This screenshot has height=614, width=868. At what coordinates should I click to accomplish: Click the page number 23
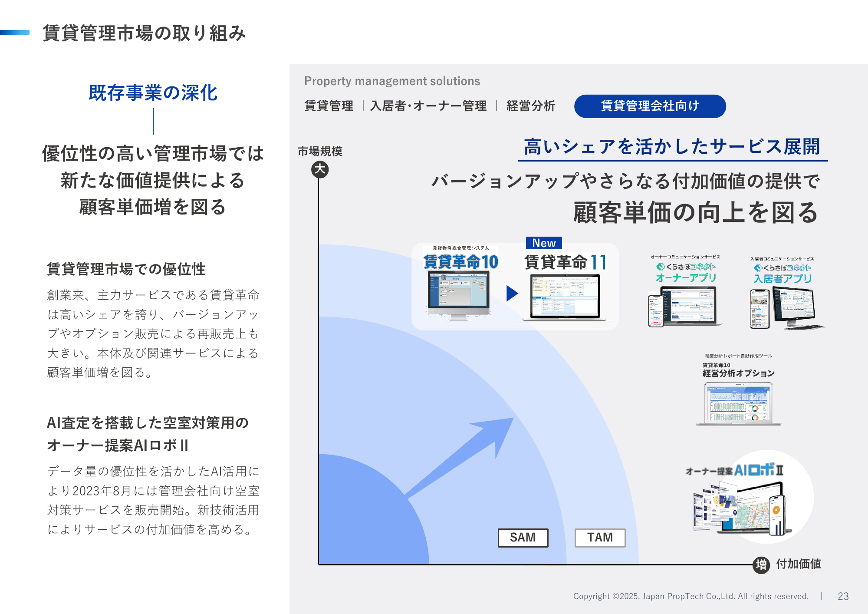click(843, 596)
